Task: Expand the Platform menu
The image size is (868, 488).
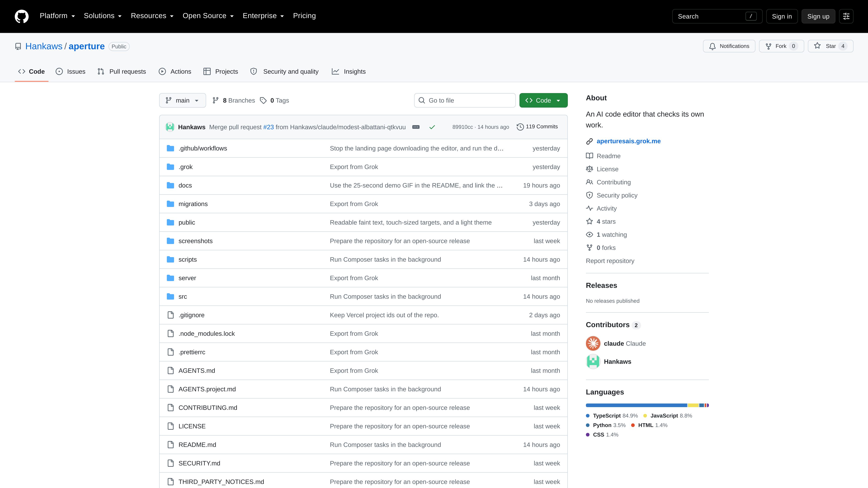Action: tap(57, 16)
